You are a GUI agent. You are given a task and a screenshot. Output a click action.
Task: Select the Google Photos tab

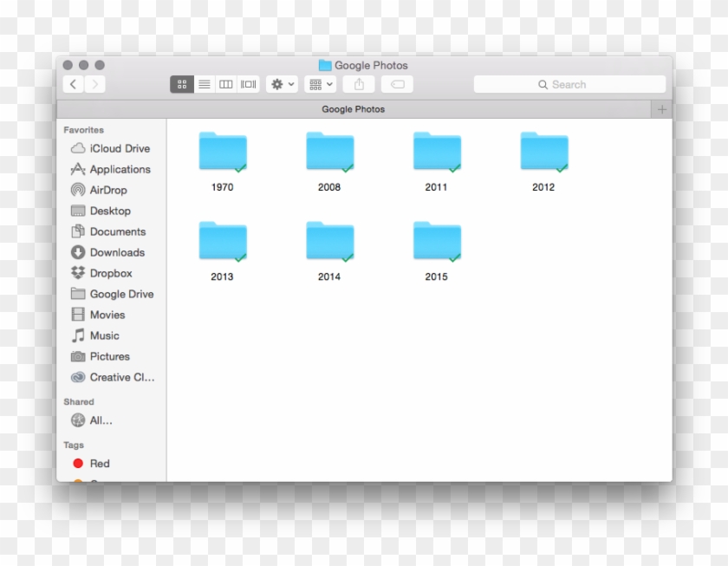[353, 109]
